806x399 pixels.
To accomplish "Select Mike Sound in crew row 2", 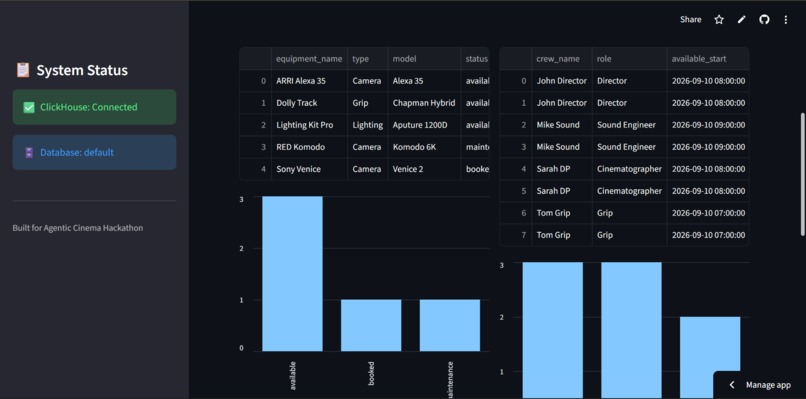I will 561,125.
